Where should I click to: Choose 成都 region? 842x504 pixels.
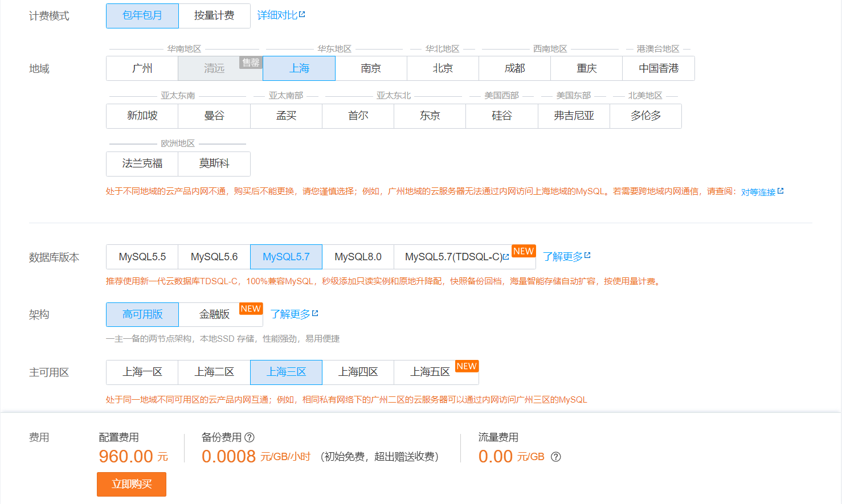514,68
